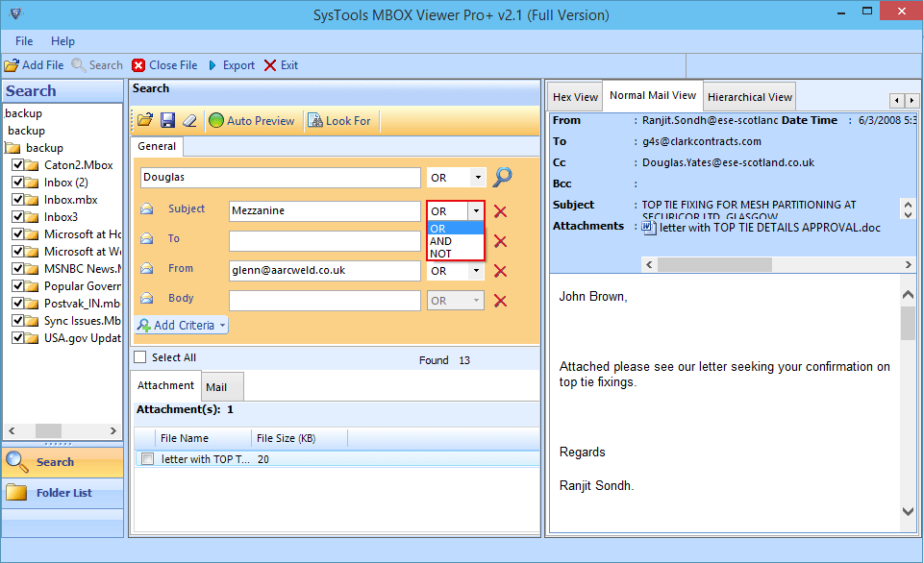Tick the Select All checkbox
The height and width of the screenshot is (563, 924).
[140, 356]
